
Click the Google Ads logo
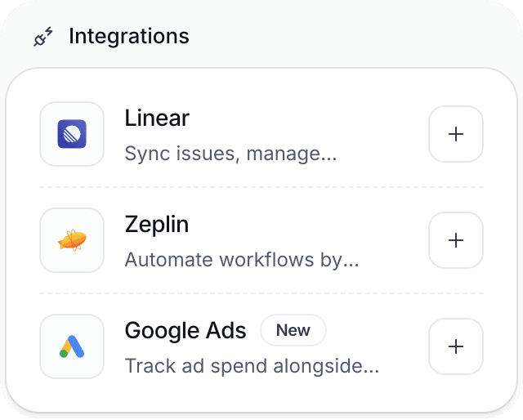(72, 346)
